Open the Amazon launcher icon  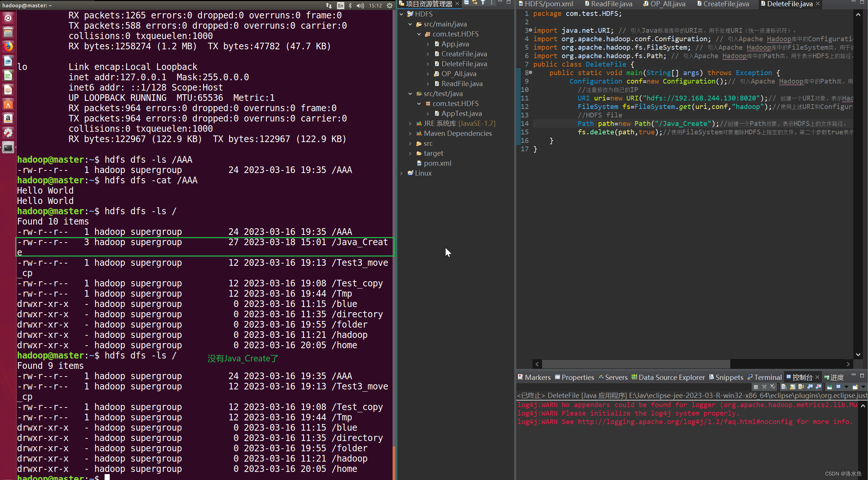click(8, 119)
